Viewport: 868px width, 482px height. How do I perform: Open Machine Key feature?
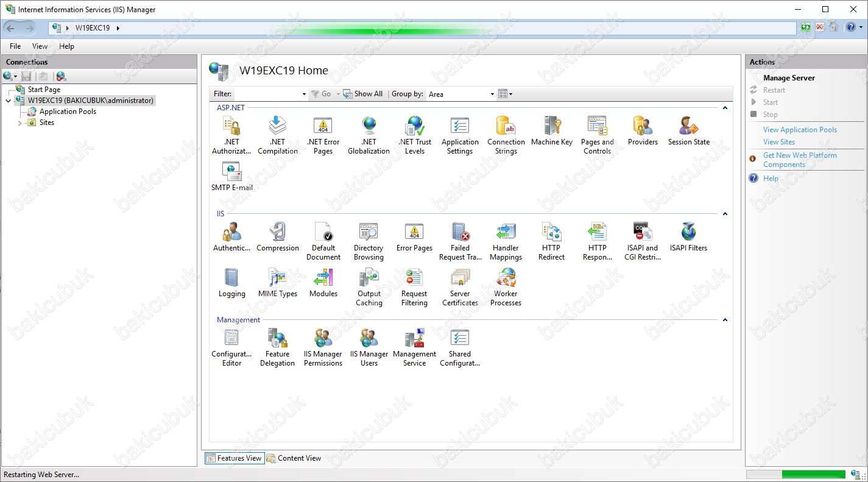tap(552, 132)
